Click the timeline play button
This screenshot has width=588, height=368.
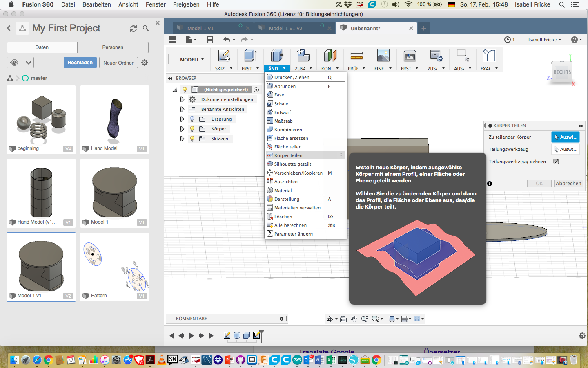[191, 336]
